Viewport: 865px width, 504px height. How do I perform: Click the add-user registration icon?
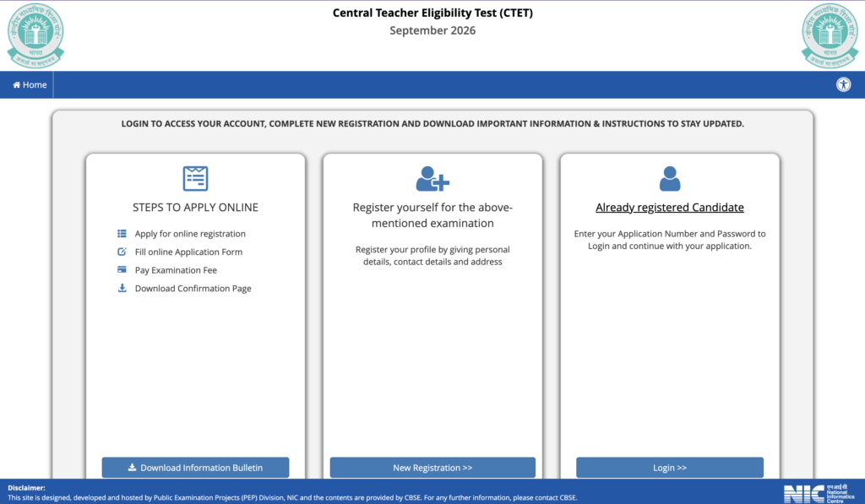point(432,179)
